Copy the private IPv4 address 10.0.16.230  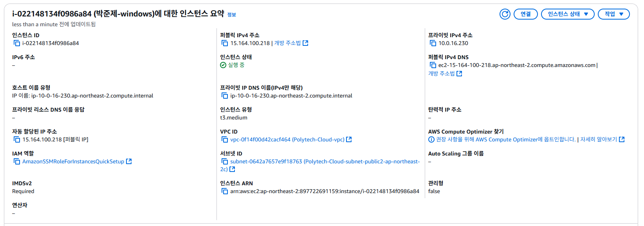(x=433, y=43)
